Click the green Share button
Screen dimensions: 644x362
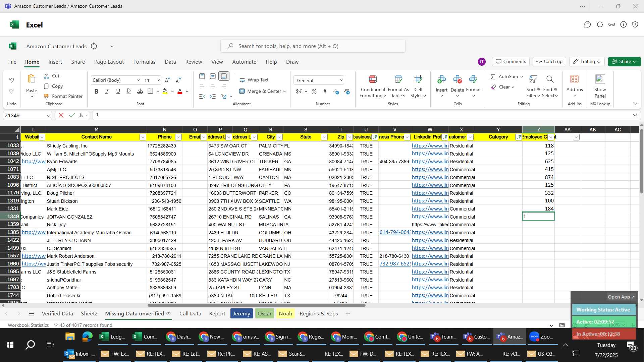[624, 62]
